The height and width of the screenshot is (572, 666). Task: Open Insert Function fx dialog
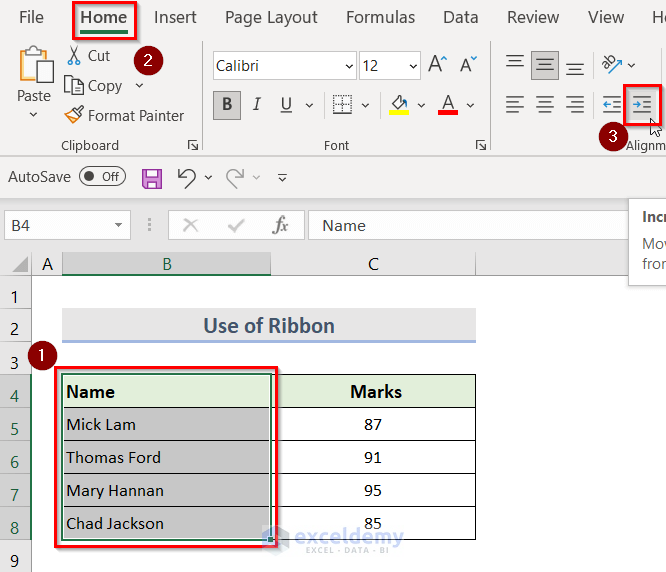click(280, 225)
